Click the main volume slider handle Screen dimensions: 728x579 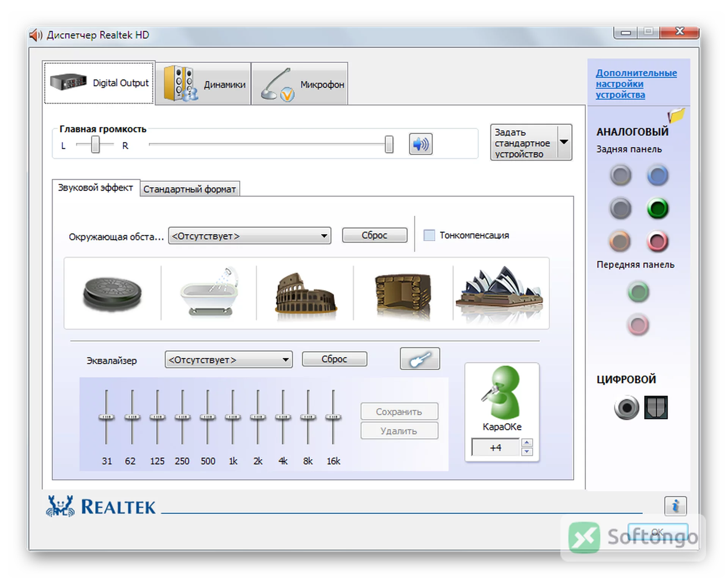[389, 144]
